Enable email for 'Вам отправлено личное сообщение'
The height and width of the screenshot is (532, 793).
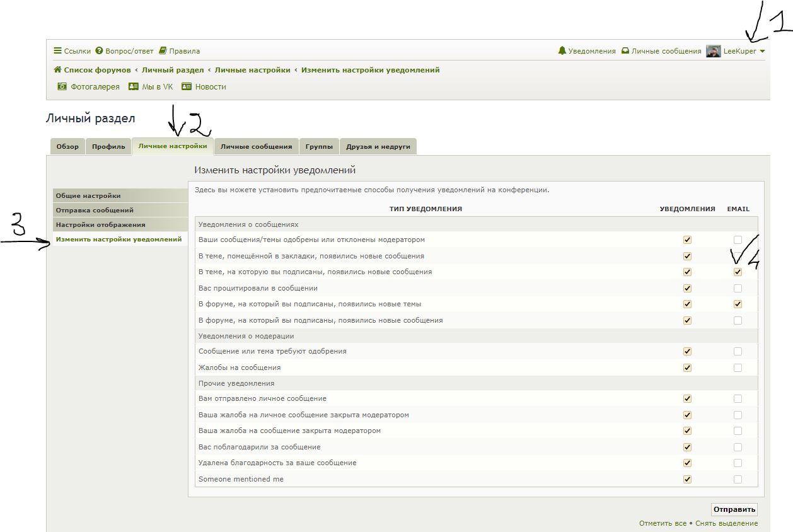[738, 399]
